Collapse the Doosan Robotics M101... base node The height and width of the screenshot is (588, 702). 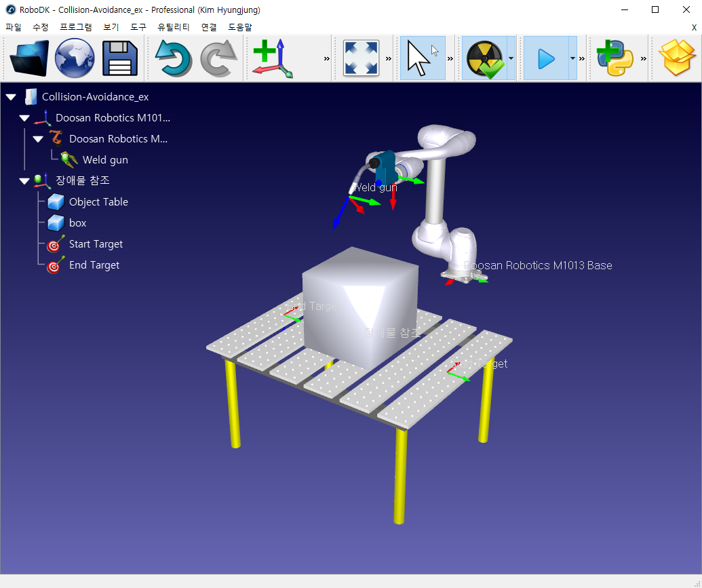coord(24,118)
